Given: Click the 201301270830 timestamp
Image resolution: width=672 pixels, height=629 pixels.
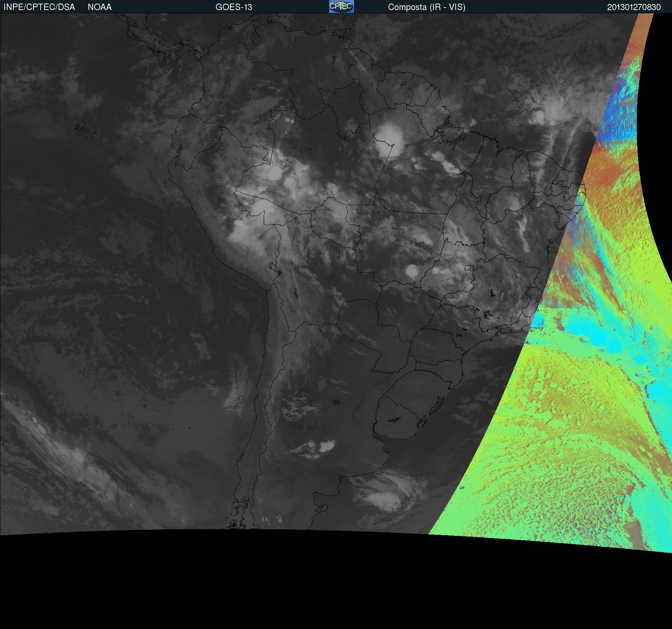Looking at the screenshot, I should (634, 7).
